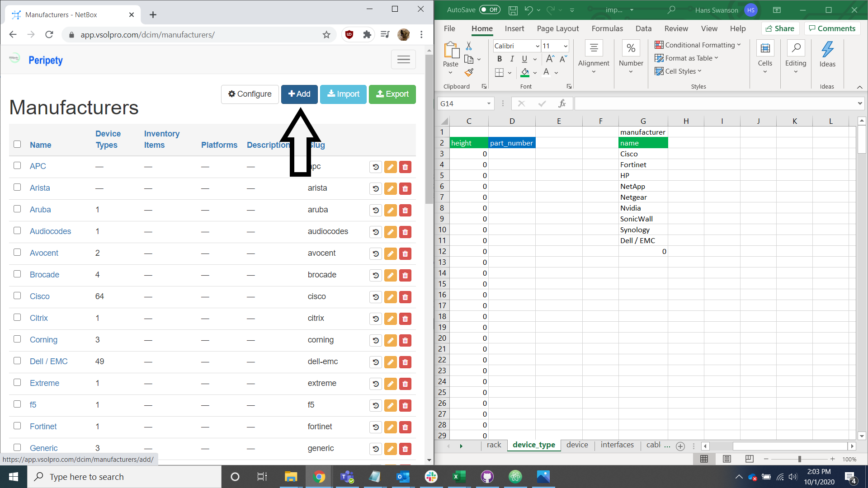Image resolution: width=868 pixels, height=488 pixels.
Task: Expand the Name Box dropdown showing G14
Action: 489,103
